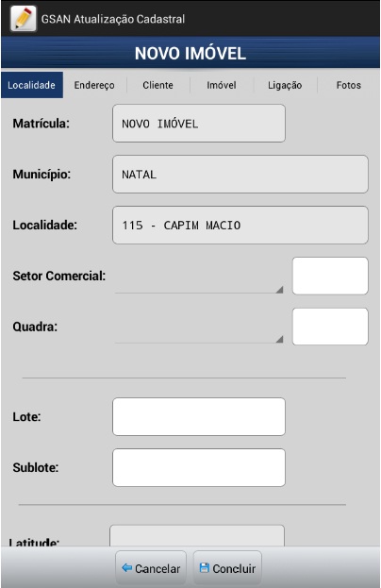The image size is (381, 588).
Task: Click the Setor Comercial code box
Action: click(330, 276)
